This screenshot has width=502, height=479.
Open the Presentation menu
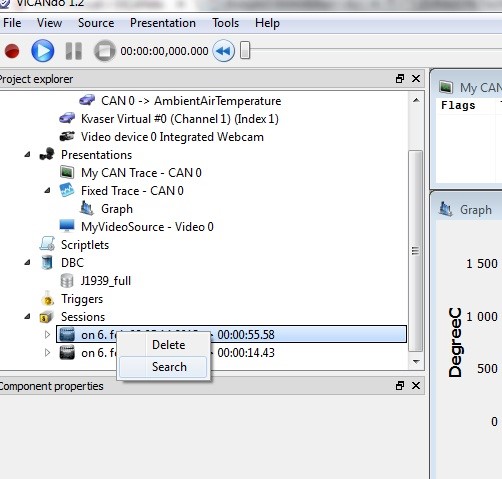tap(163, 23)
